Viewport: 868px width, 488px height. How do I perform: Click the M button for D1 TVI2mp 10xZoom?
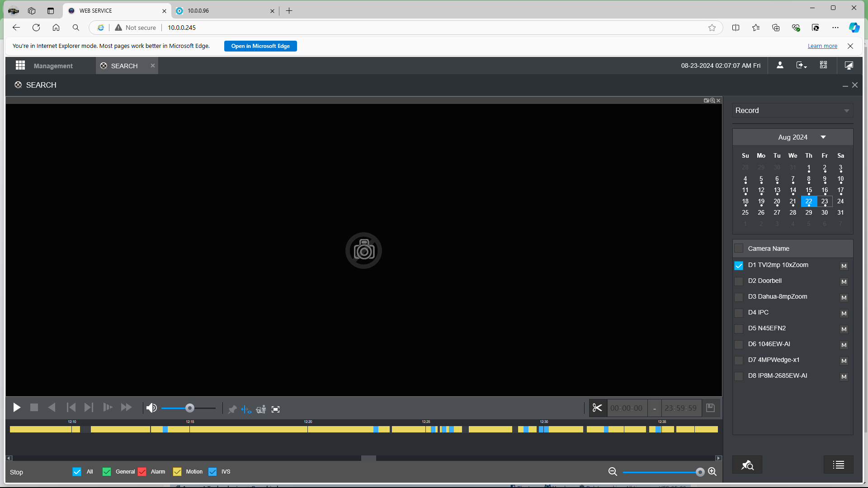tap(844, 266)
